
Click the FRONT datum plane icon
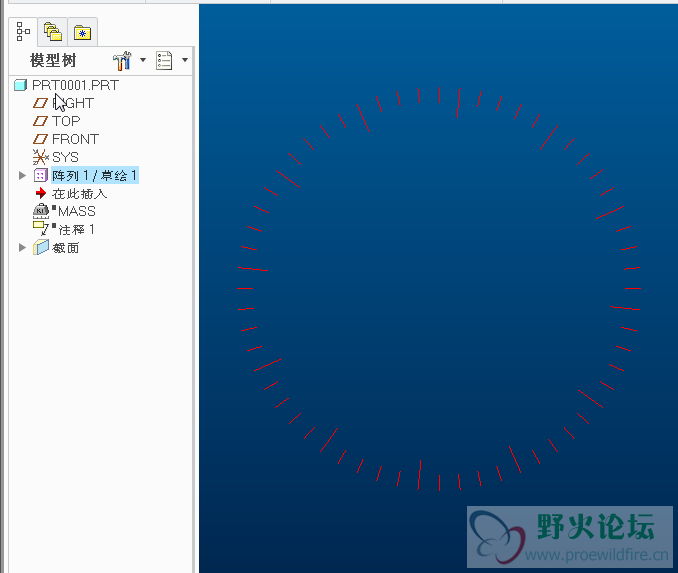pyautogui.click(x=40, y=139)
